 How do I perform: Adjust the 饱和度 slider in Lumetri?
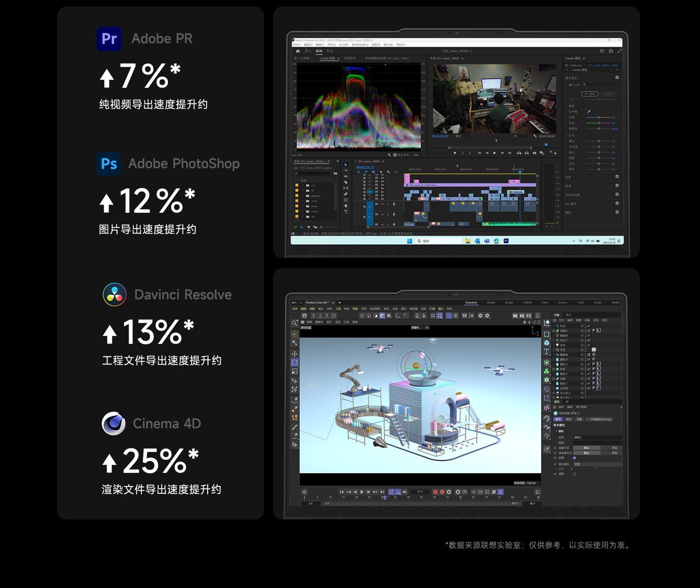(598, 129)
